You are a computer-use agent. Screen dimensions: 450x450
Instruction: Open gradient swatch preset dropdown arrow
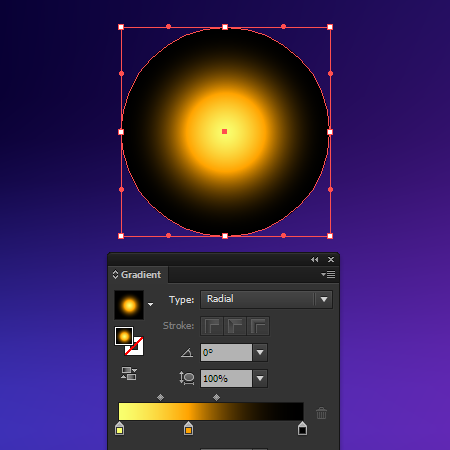pos(151,304)
